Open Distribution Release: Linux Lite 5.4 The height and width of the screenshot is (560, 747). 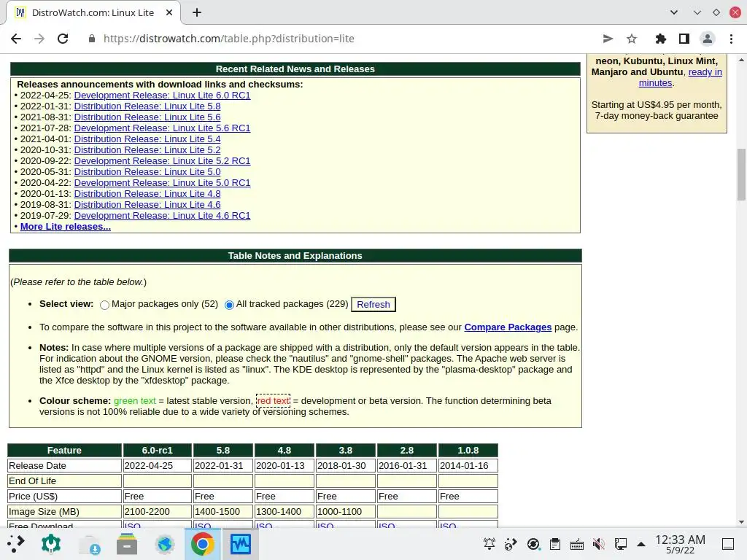pos(147,139)
